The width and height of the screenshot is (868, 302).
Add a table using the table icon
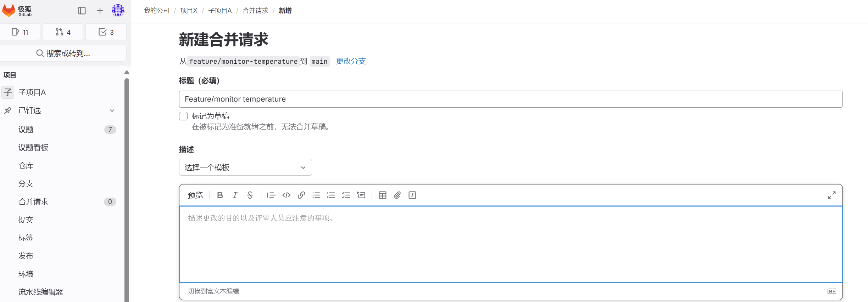(x=382, y=195)
